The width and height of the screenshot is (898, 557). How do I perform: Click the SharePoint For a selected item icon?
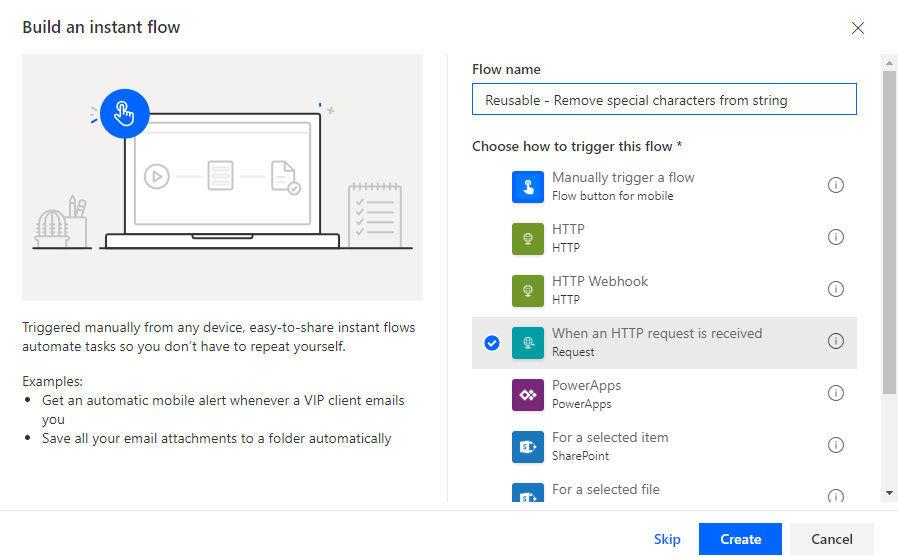pos(527,446)
